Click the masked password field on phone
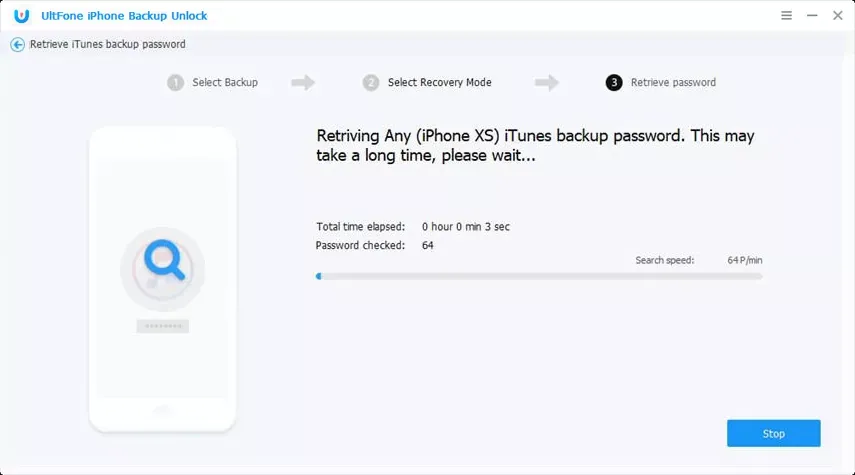The width and height of the screenshot is (855, 475). tap(162, 326)
